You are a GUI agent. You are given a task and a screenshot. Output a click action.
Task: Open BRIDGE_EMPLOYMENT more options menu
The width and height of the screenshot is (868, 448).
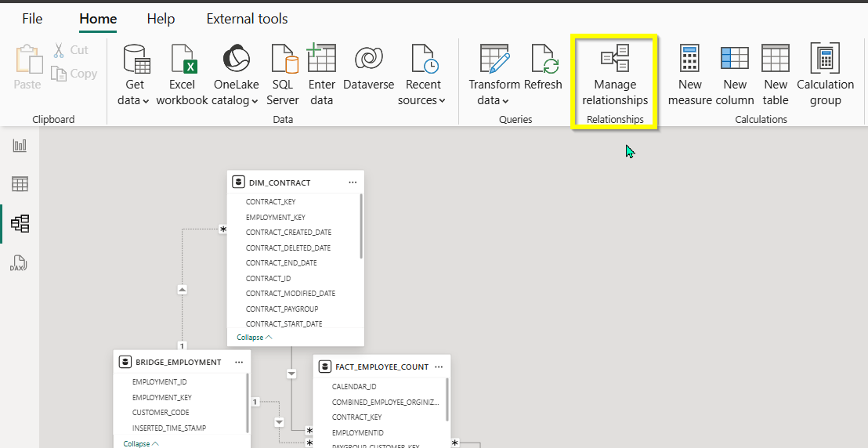point(239,362)
